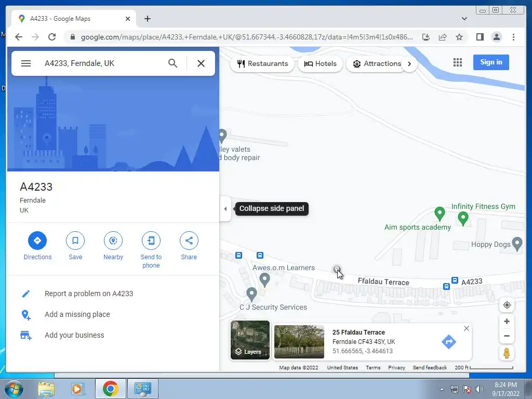Filter map by Restaurants
This screenshot has width=532, height=399.
tap(262, 64)
